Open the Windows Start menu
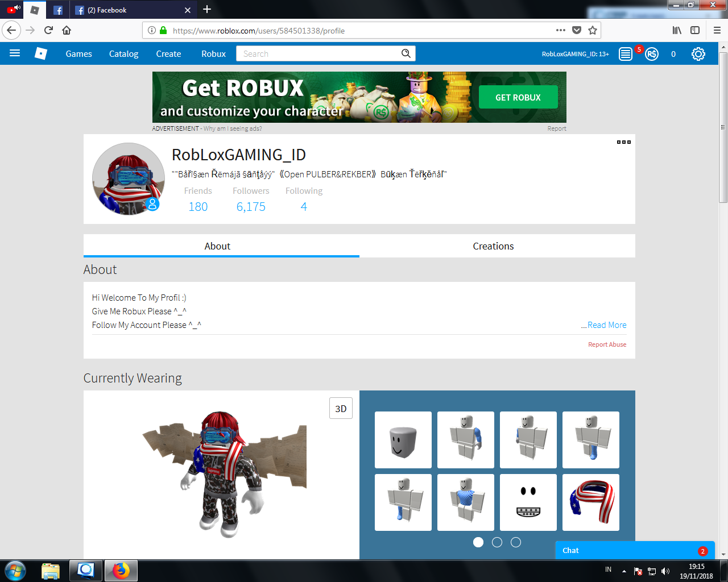Viewport: 728px width, 582px height. pyautogui.click(x=15, y=571)
